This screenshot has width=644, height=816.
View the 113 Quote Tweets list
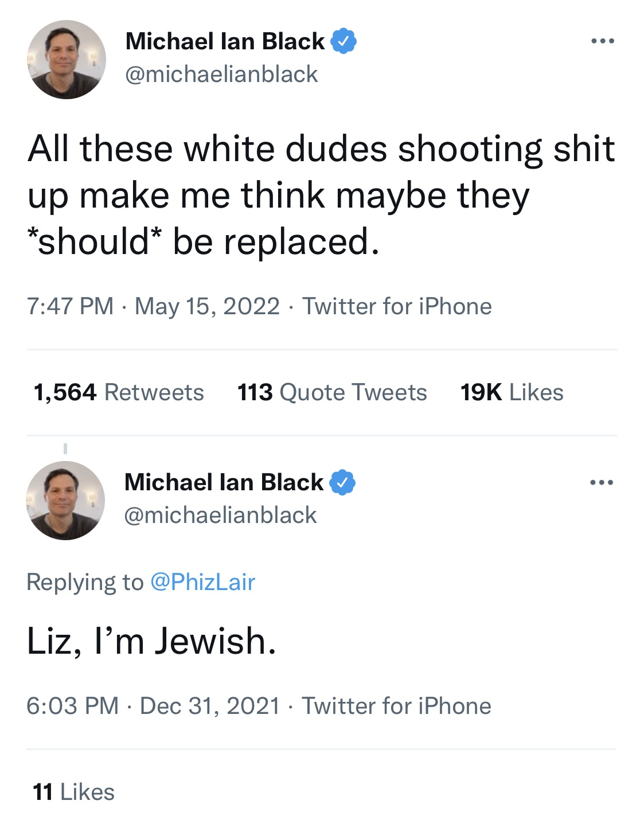point(332,393)
